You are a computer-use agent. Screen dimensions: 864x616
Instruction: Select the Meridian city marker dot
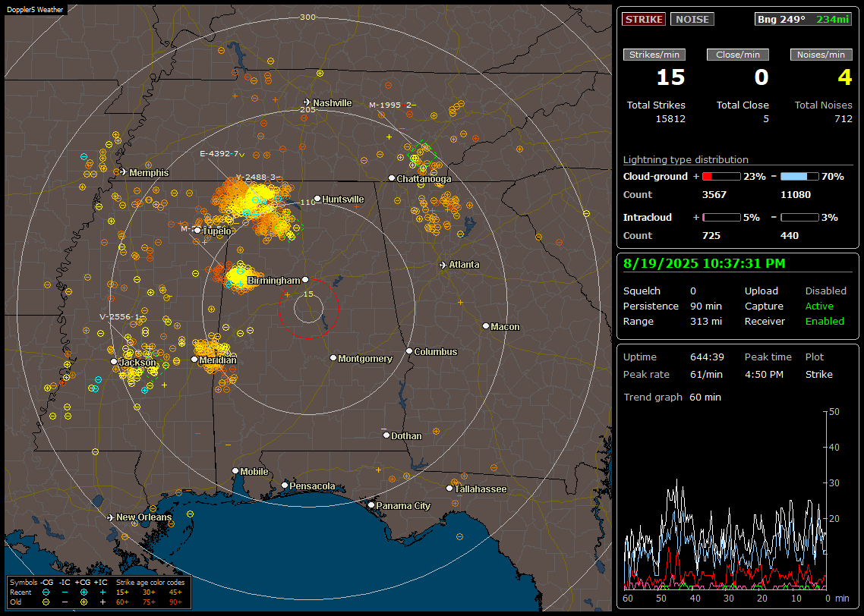point(194,360)
